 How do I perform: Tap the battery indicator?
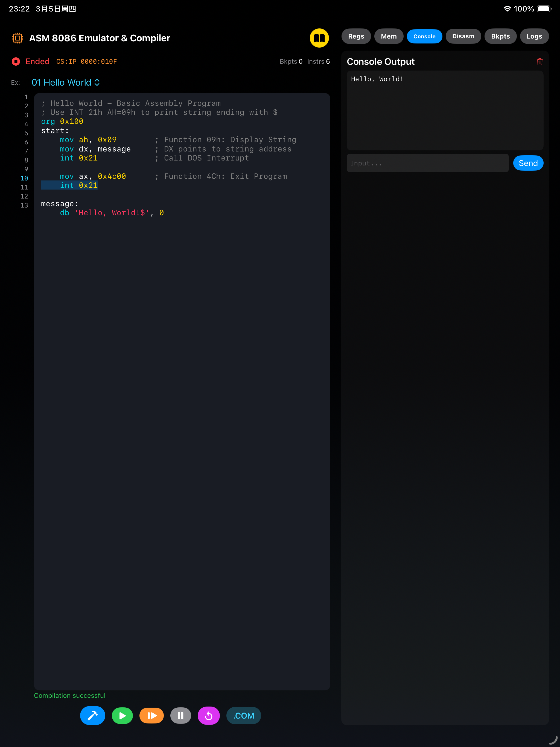[x=544, y=9]
